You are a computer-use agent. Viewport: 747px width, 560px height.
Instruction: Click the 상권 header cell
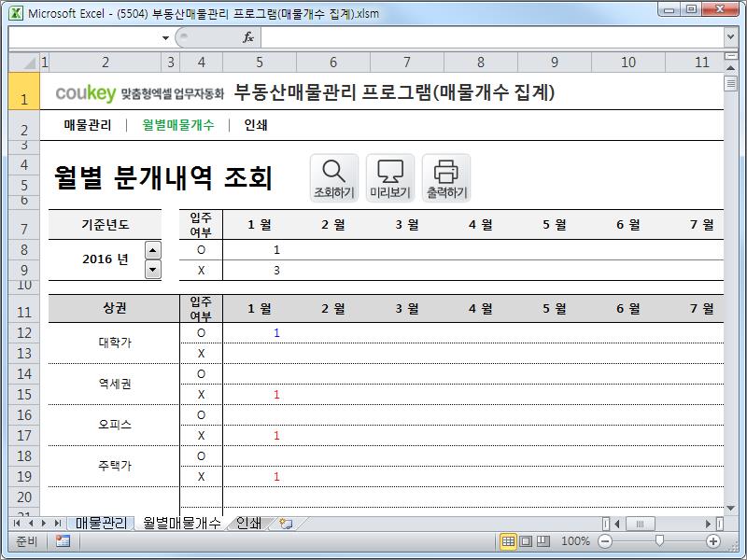pos(115,308)
